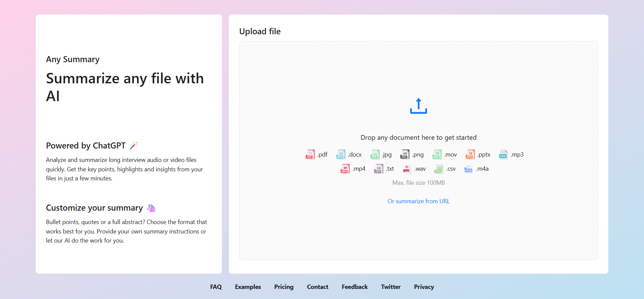Click the '.csv' extension label

(451, 169)
